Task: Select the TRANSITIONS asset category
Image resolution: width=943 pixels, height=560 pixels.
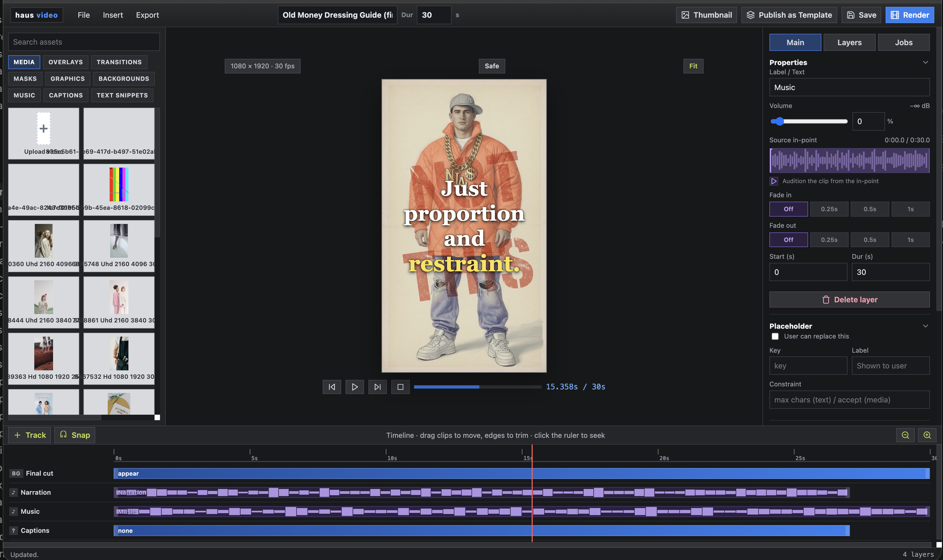Action: pyautogui.click(x=119, y=62)
